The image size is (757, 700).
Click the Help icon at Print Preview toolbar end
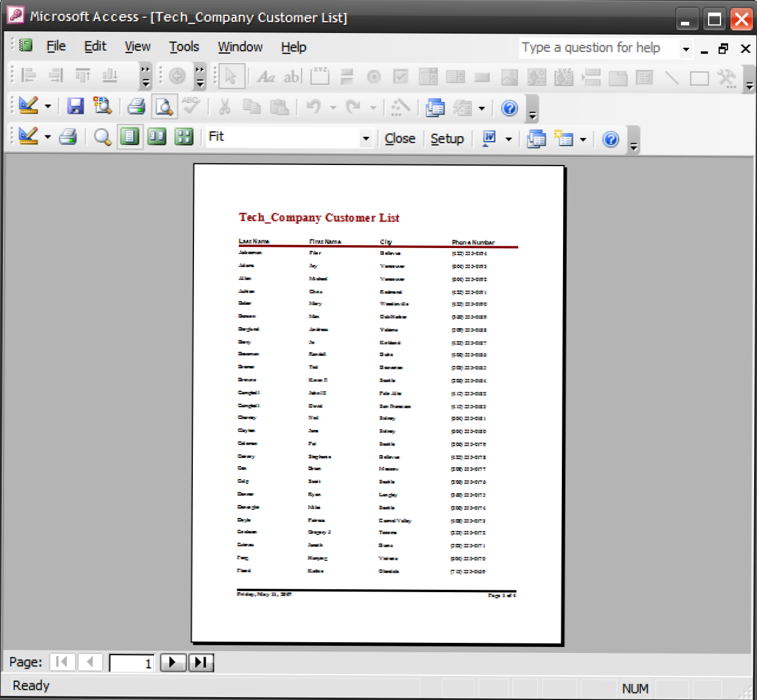point(611,139)
